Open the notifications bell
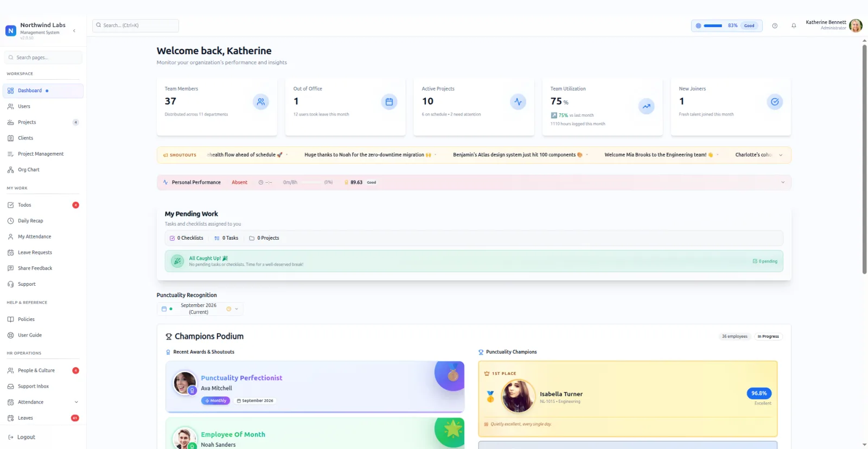Viewport: 868px width, 449px height. [794, 25]
